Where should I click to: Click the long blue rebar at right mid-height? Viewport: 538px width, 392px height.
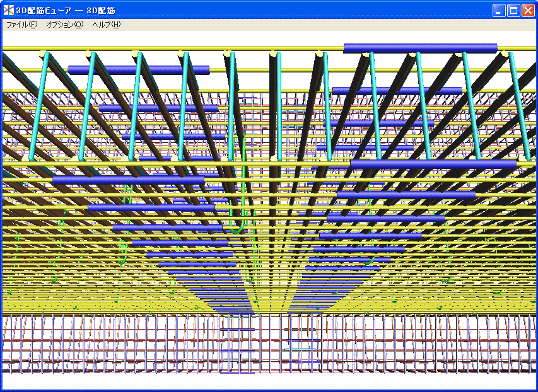[x=433, y=164]
